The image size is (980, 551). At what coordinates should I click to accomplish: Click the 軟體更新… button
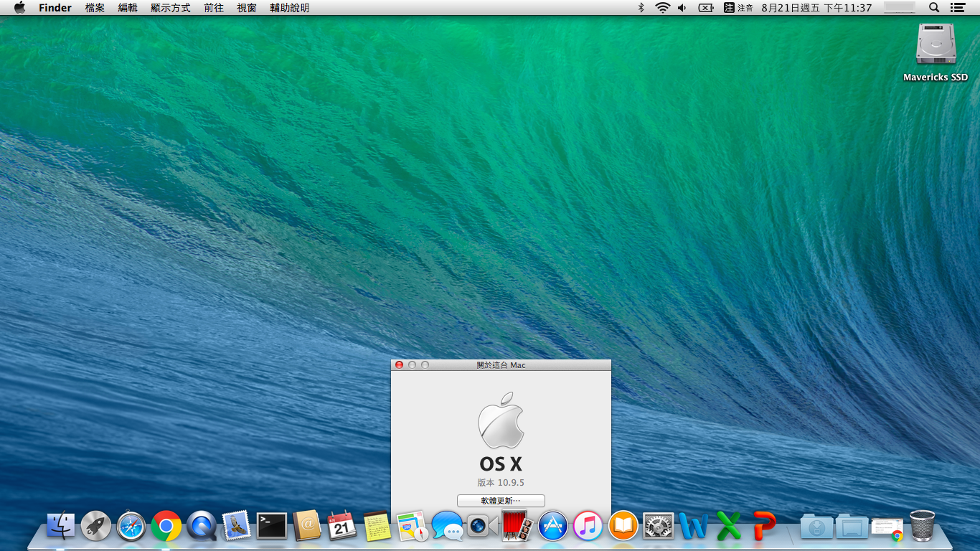click(501, 501)
